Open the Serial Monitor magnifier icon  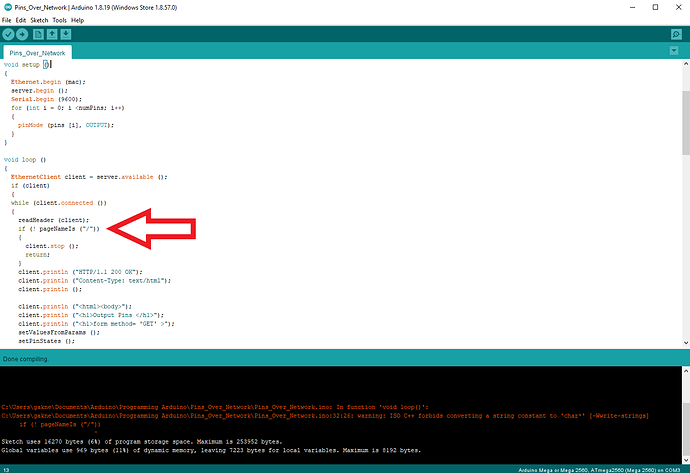(676, 34)
